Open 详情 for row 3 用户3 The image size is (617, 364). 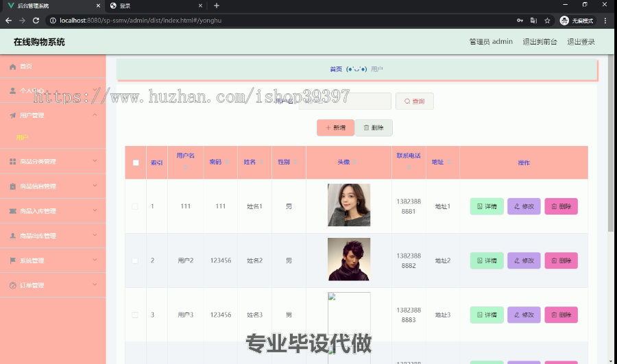[x=487, y=315]
